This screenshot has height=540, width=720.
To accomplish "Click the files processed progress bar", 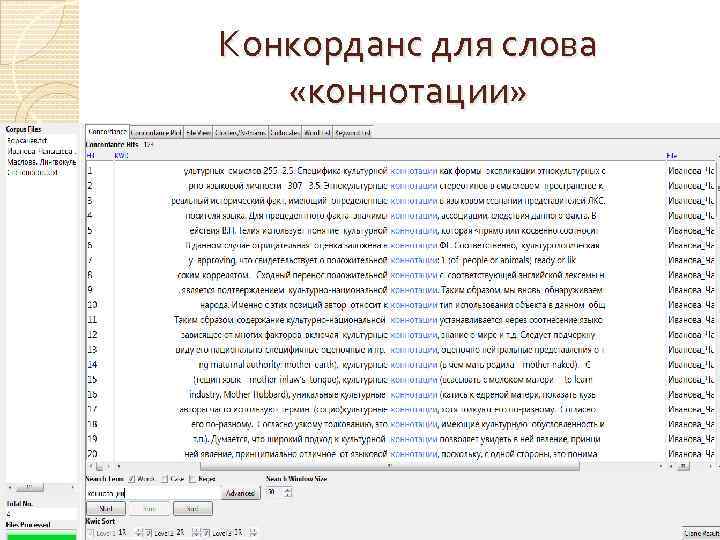I will click(x=41, y=536).
